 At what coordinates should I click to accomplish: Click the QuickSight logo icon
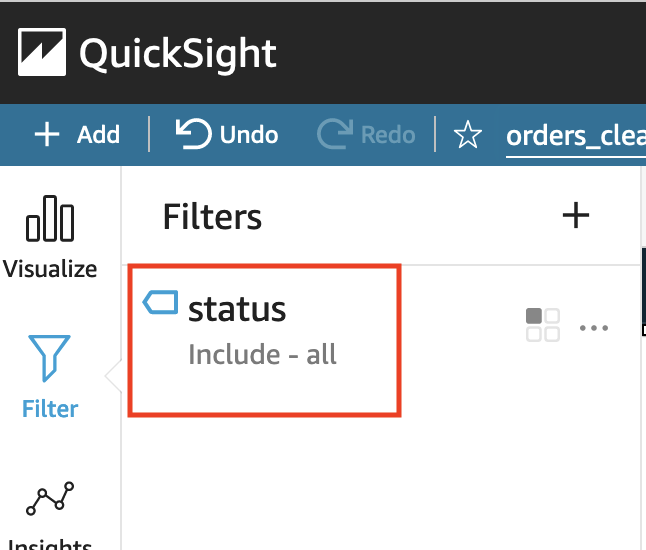pos(43,52)
